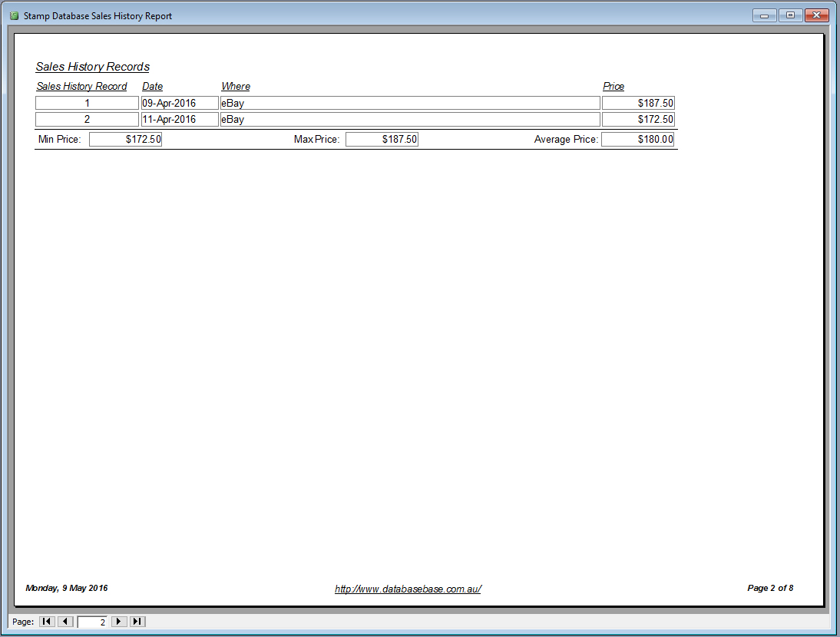Image resolution: width=840 pixels, height=637 pixels.
Task: Go to the first page using navigation icon
Action: click(x=47, y=622)
